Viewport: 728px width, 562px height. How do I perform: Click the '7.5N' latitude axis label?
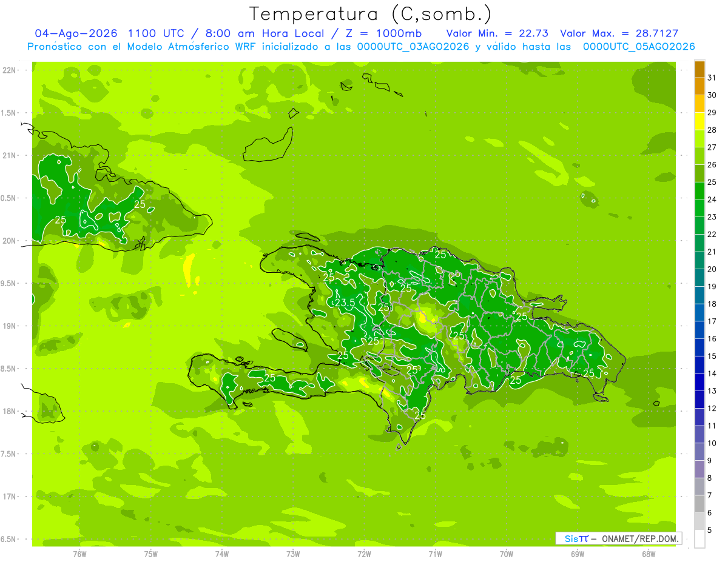(x=8, y=454)
